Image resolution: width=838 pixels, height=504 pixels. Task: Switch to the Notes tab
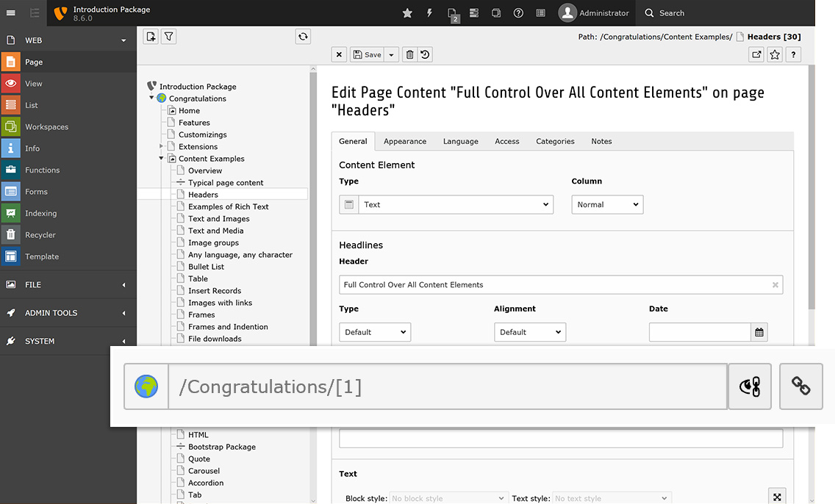[601, 142]
